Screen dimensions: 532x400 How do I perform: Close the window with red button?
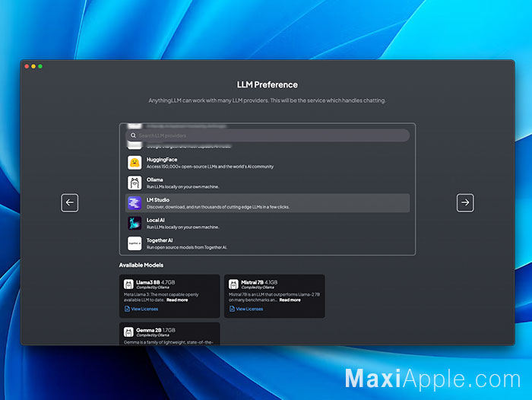point(27,66)
